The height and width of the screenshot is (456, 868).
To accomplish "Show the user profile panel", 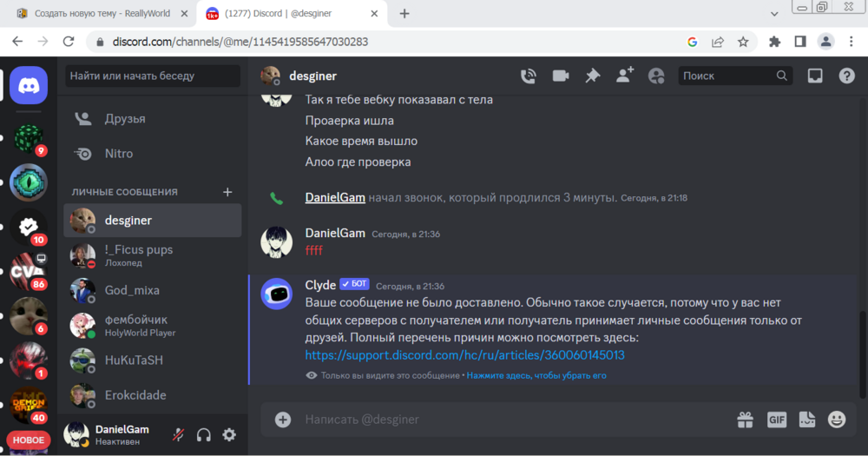I will coord(656,76).
